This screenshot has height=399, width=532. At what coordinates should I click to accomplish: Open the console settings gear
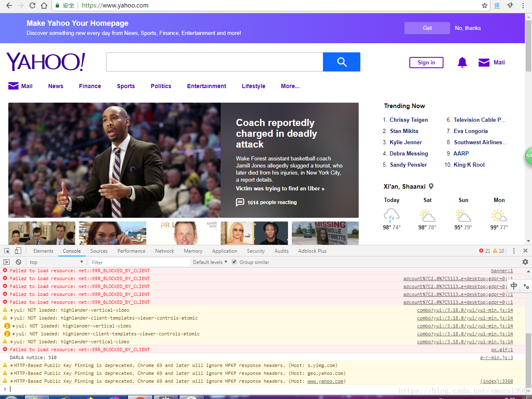[x=525, y=262]
